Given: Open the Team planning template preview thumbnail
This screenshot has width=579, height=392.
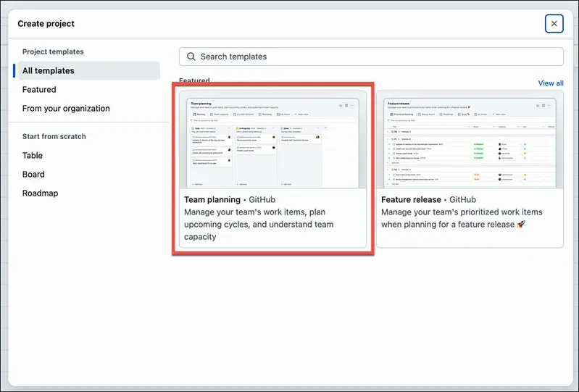Looking at the screenshot, I should (273, 141).
